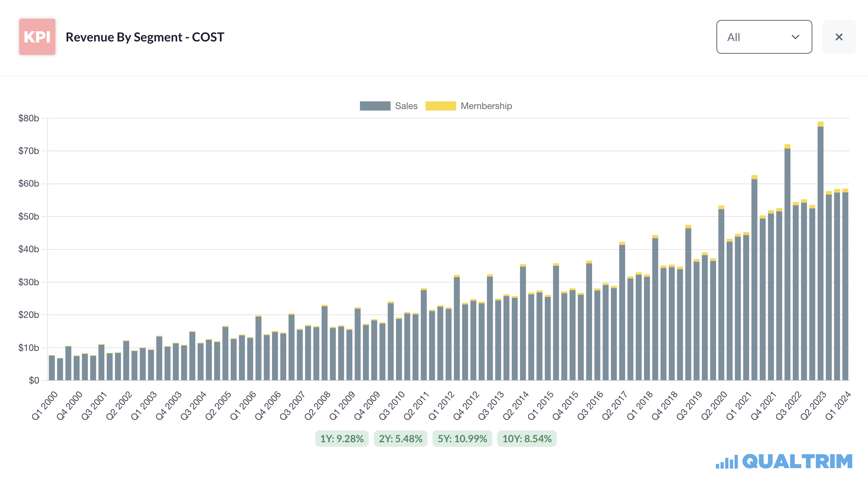Click the Q4 2006 x-axis label
Screen dimensions: 868x486
(268, 405)
